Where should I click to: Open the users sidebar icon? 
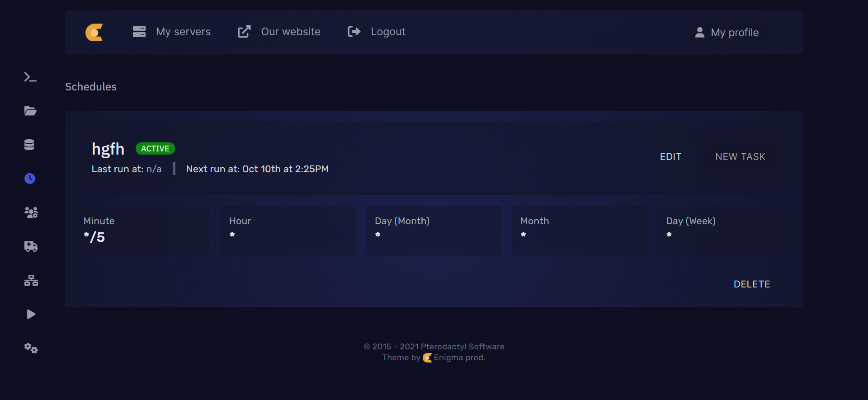pyautogui.click(x=31, y=212)
